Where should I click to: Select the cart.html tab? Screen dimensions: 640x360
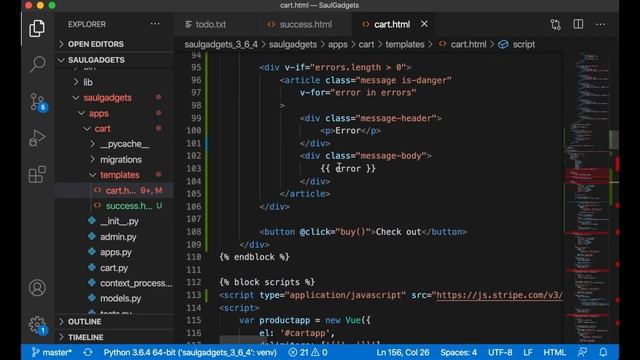pyautogui.click(x=391, y=24)
